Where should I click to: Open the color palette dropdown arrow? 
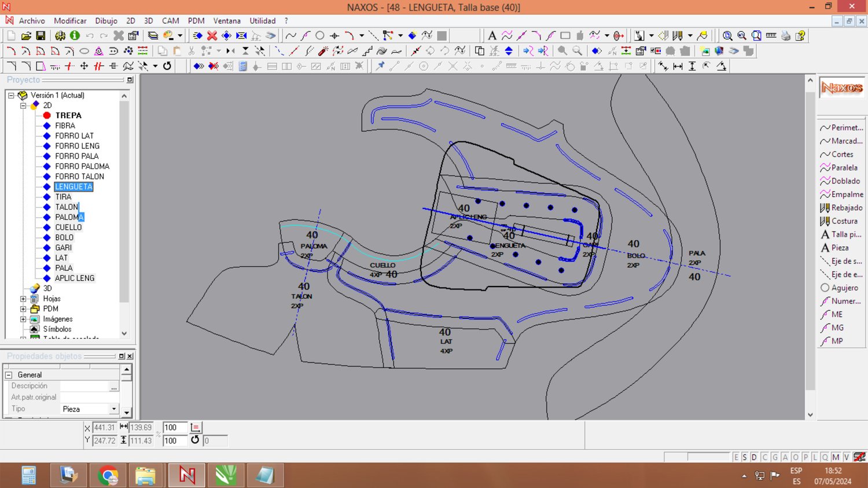click(180, 35)
